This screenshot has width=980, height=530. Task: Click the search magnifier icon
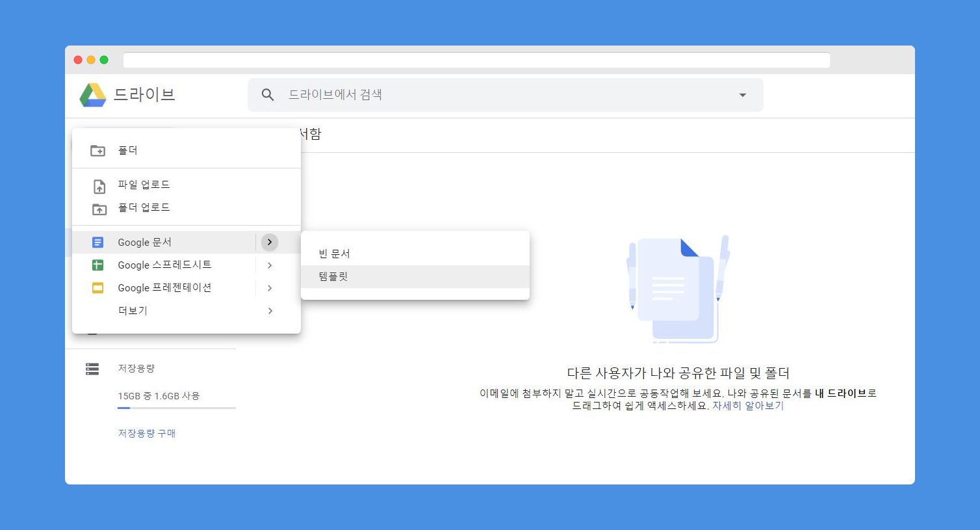click(268, 95)
